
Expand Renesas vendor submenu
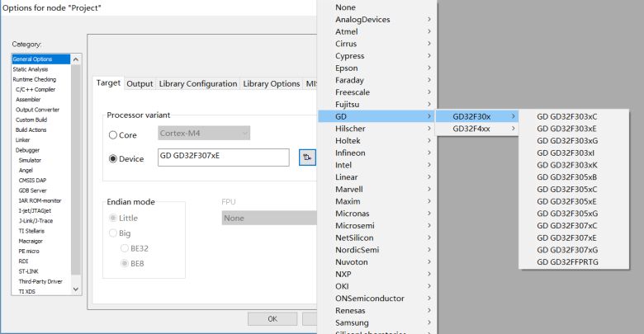(x=377, y=311)
